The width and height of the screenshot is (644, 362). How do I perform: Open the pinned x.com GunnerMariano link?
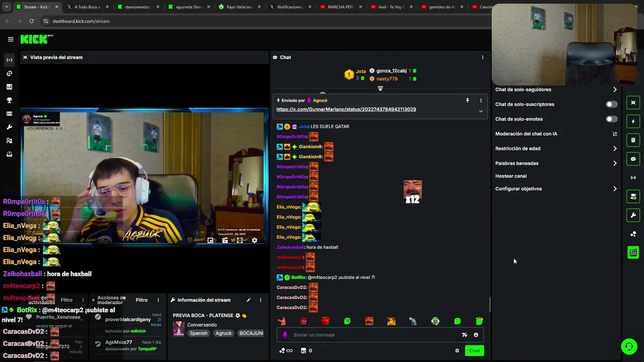pyautogui.click(x=346, y=109)
